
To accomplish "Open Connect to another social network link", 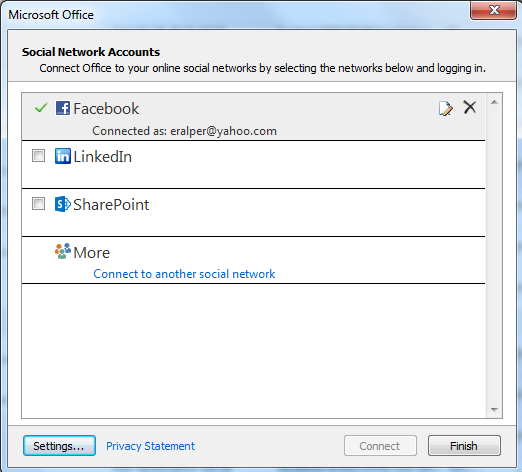I will pos(184,274).
